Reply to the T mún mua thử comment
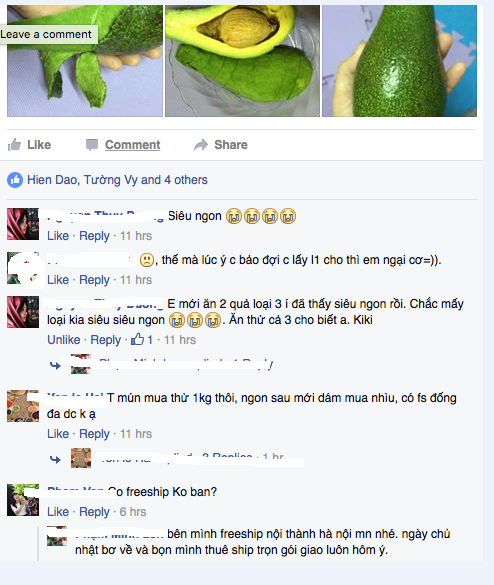 [x=94, y=434]
